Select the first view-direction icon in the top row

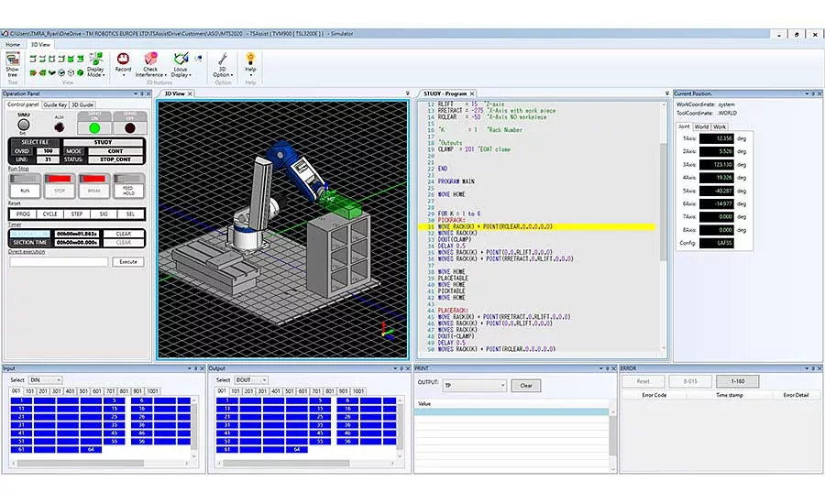33,59
